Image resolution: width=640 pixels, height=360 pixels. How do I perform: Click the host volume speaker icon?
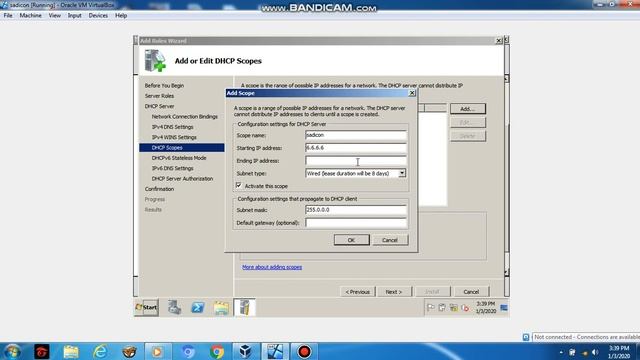point(595,352)
